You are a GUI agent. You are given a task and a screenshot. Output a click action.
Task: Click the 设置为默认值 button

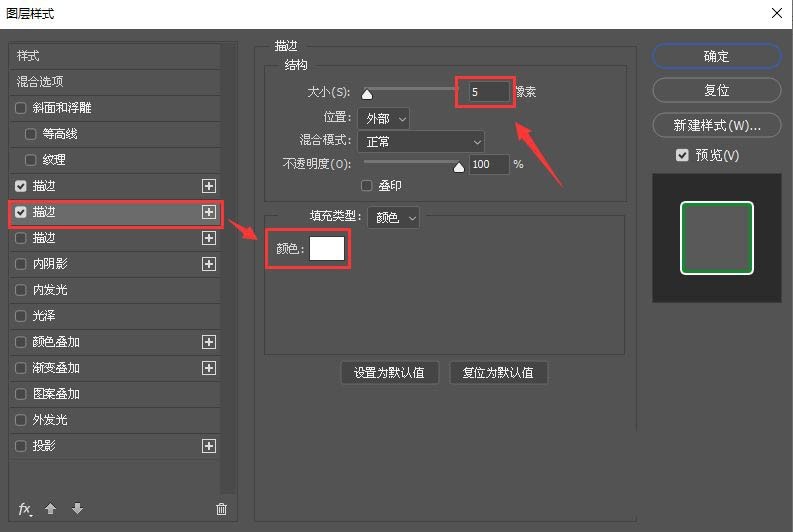(x=389, y=373)
